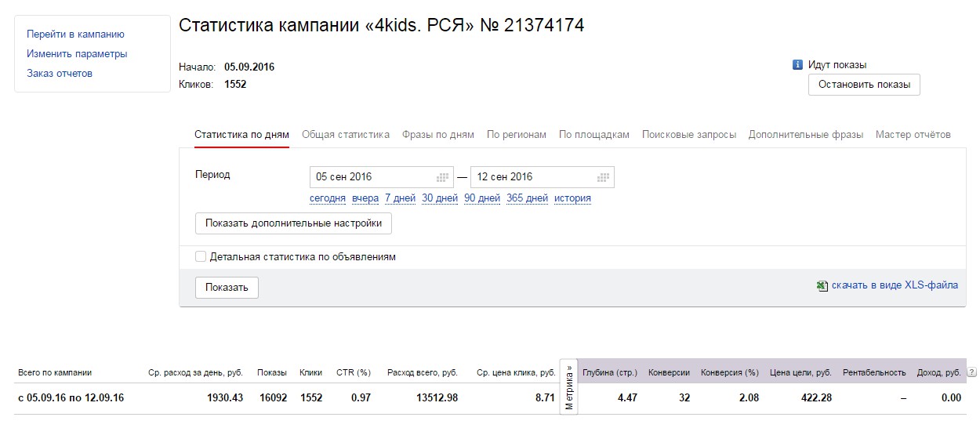Click Изменить параметры link
980x428 pixels.
[77, 54]
